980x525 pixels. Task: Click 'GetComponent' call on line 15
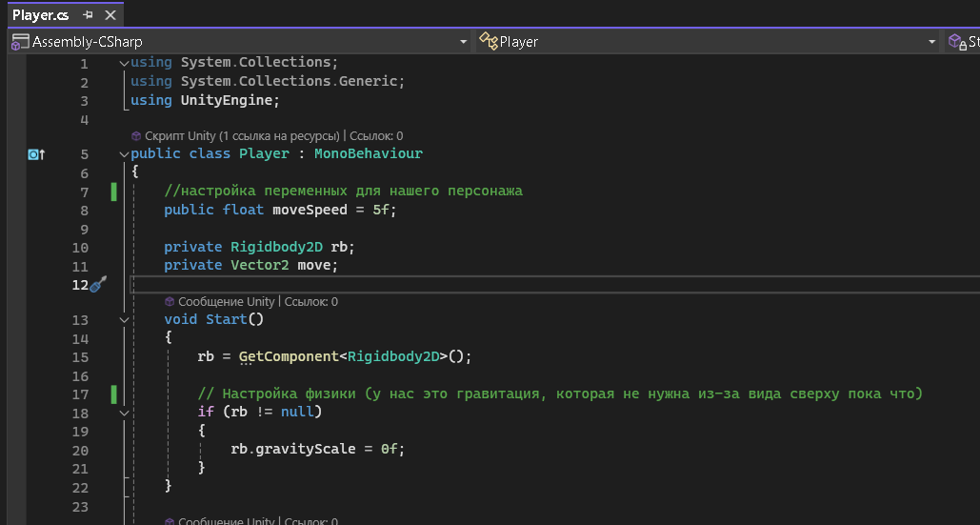tap(289, 357)
